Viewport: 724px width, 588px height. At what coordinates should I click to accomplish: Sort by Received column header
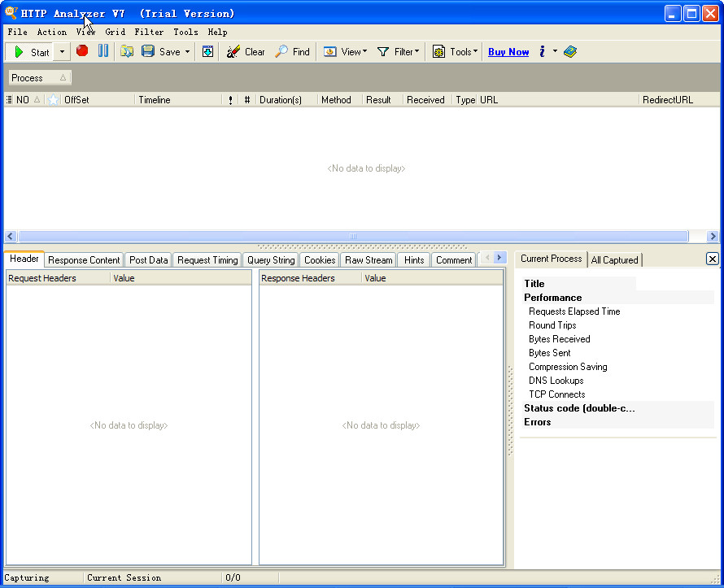coord(428,100)
